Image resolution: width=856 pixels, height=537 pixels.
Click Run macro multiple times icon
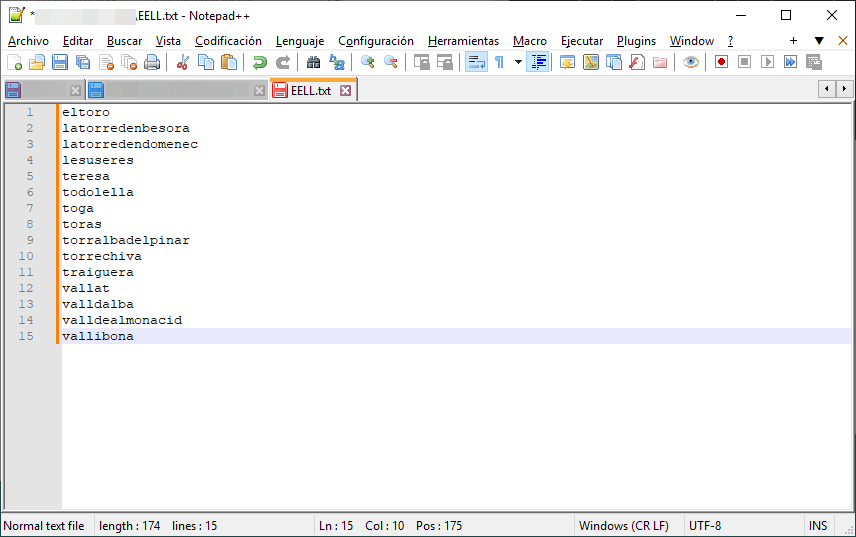790,62
